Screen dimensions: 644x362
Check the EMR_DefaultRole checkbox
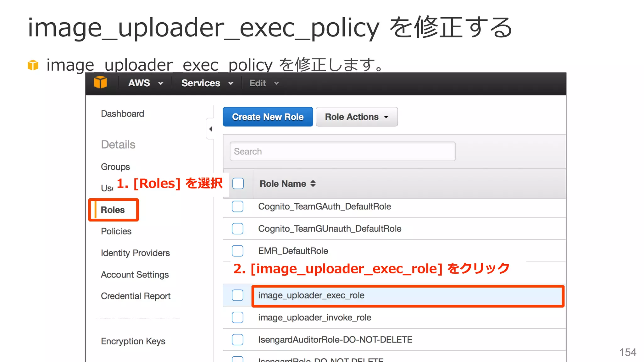[x=237, y=251]
